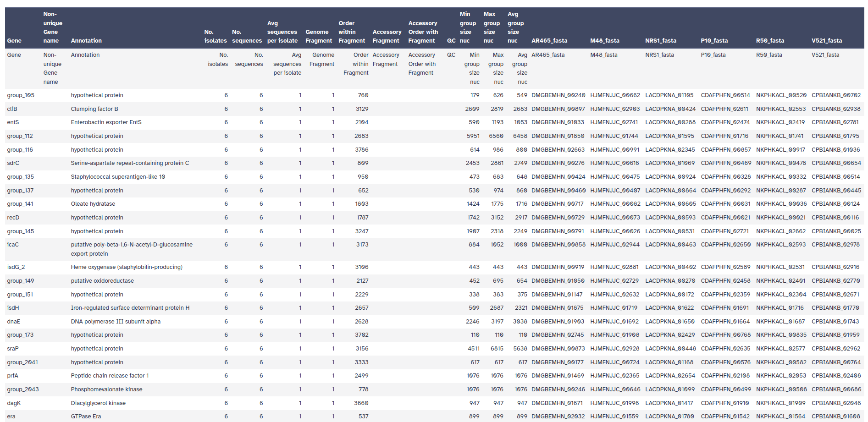Image resolution: width=868 pixels, height=422 pixels.
Task: Sort by the dark "Annotation" column header
Action: (x=86, y=41)
